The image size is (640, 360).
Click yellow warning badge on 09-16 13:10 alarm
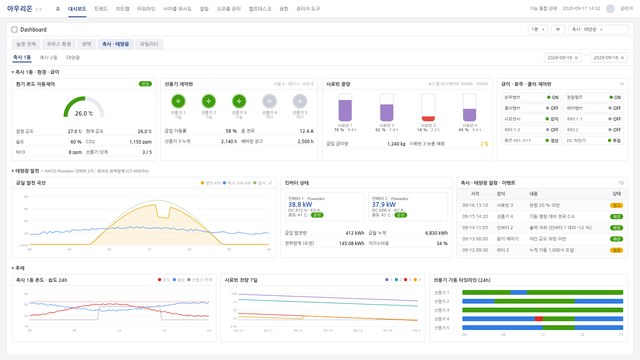616,205
